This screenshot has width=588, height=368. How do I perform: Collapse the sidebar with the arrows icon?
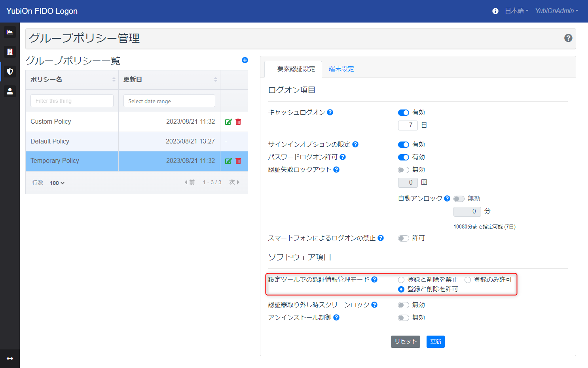[10, 358]
